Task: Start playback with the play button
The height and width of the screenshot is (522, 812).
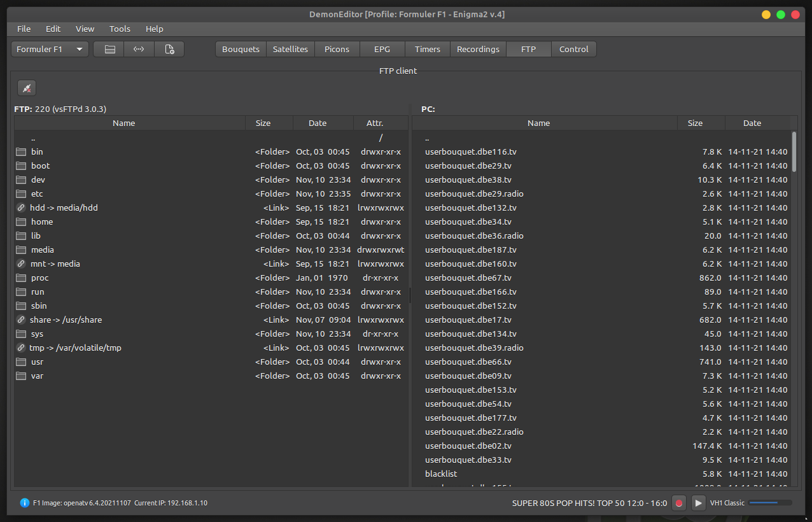Action: (x=698, y=503)
